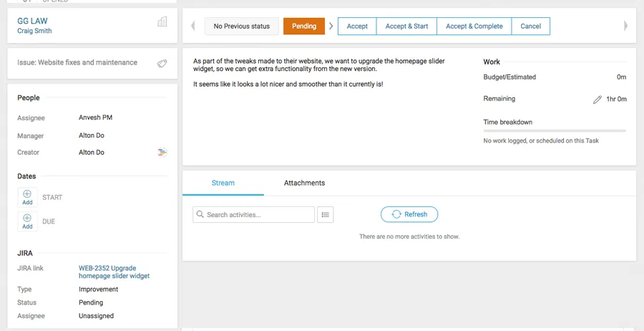Click the Accept status button
Image resolution: width=644 pixels, height=331 pixels.
(357, 27)
